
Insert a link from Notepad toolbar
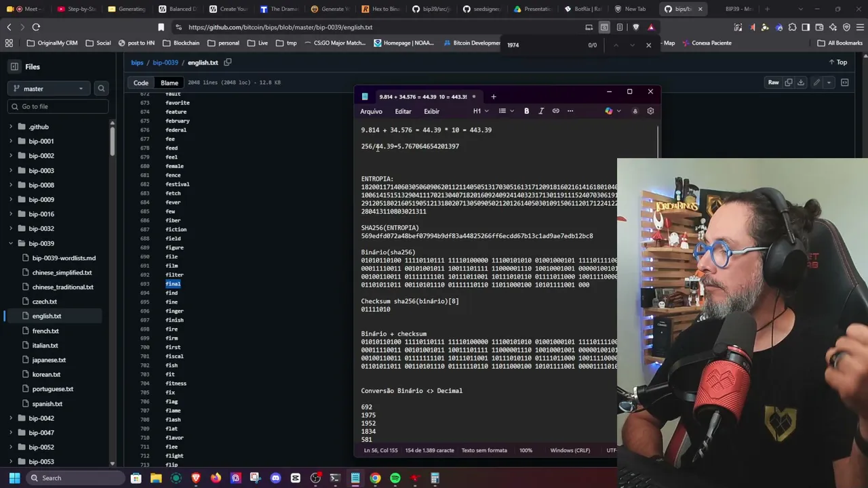click(556, 111)
